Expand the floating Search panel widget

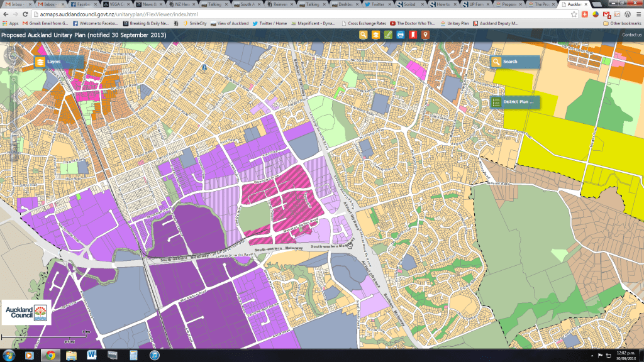[514, 62]
